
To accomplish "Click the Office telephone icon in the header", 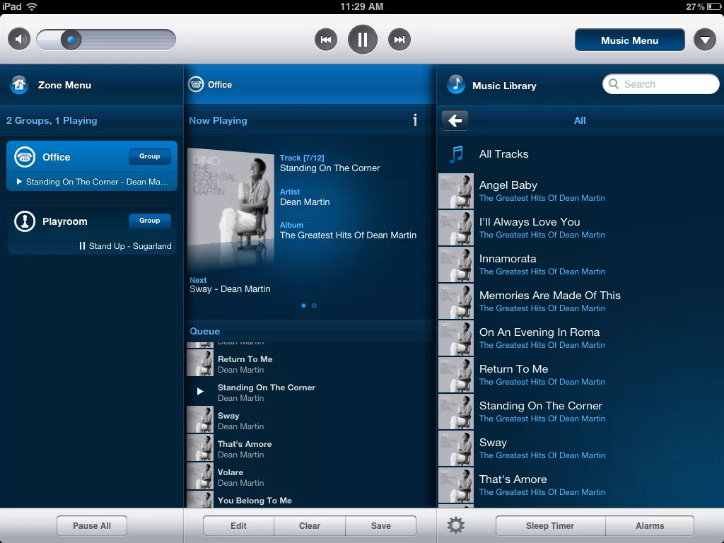I will (x=196, y=84).
